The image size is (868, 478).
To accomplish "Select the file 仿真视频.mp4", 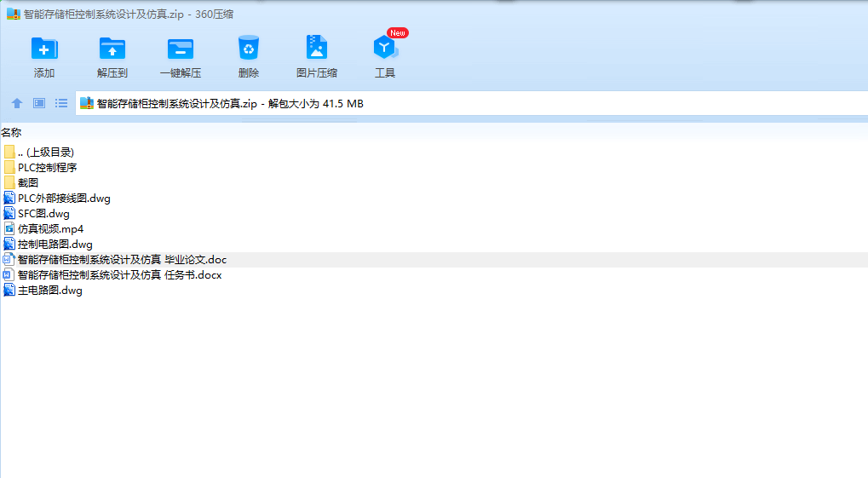I will pyautogui.click(x=50, y=228).
